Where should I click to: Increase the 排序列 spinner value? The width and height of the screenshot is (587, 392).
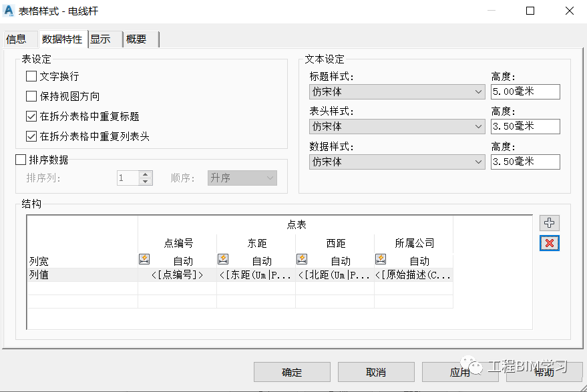[146, 174]
